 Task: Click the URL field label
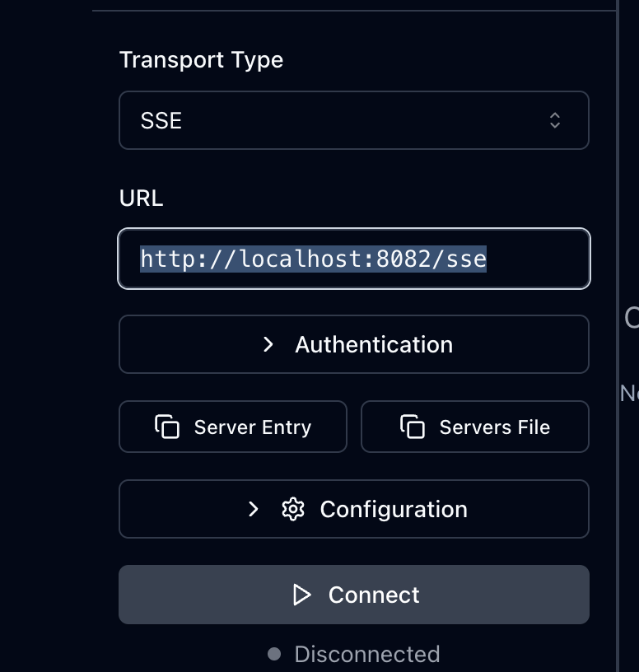pos(141,198)
